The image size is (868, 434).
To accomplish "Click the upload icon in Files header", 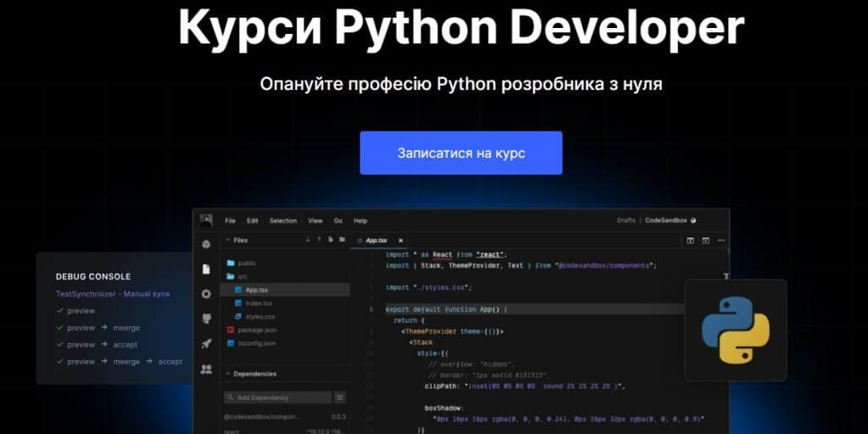I will click(x=319, y=240).
